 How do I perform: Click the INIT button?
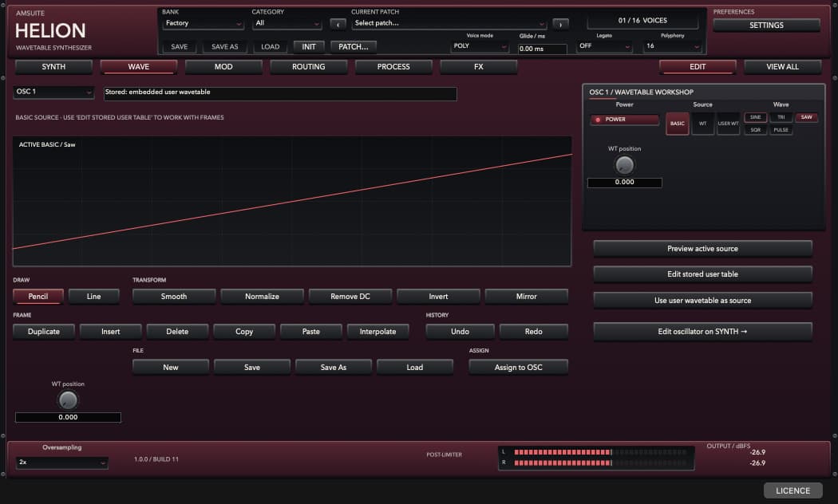(309, 47)
